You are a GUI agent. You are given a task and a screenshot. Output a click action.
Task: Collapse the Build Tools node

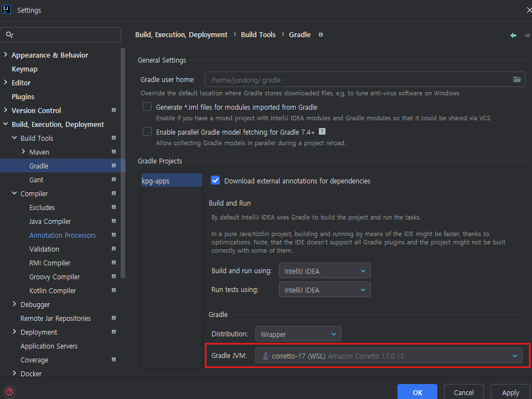pyautogui.click(x=14, y=137)
